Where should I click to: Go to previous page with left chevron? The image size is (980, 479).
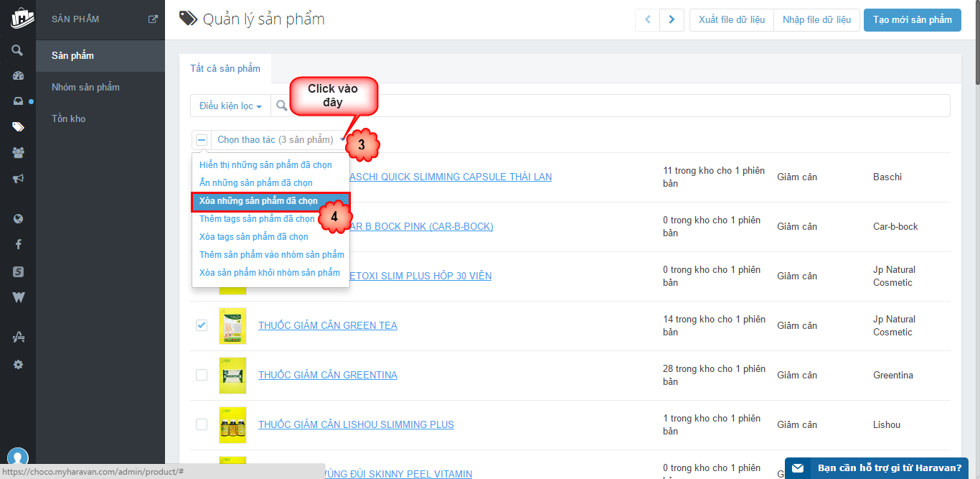point(647,20)
